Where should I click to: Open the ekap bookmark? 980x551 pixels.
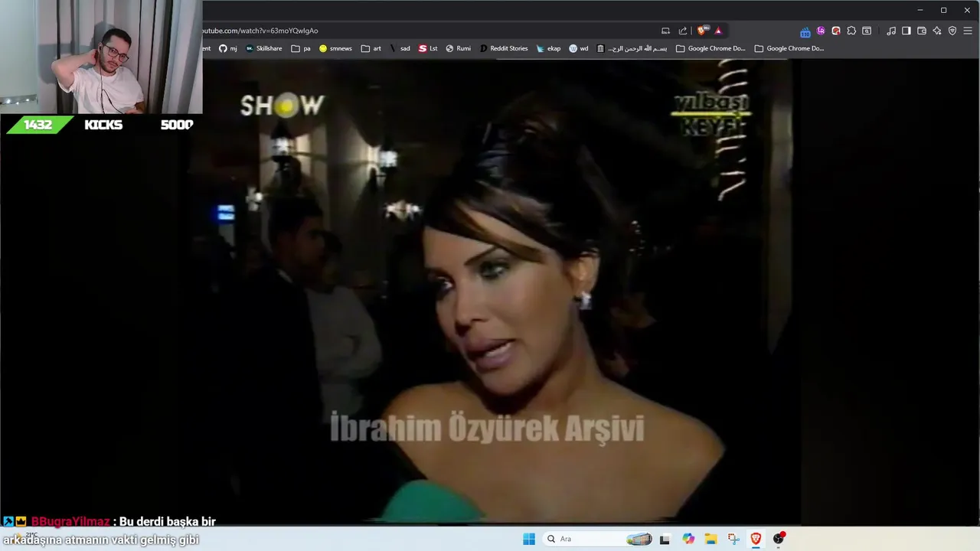pyautogui.click(x=549, y=48)
